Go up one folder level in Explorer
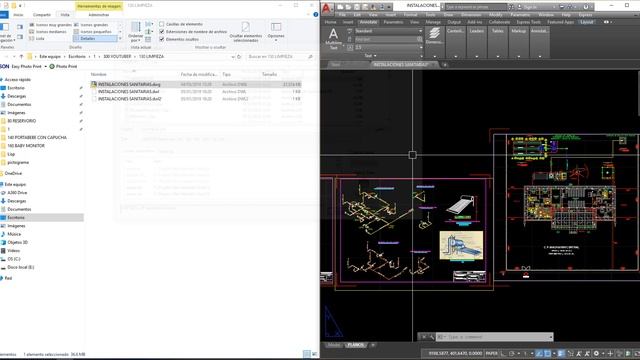Image resolution: width=640 pixels, height=360 pixels. tap(21, 57)
